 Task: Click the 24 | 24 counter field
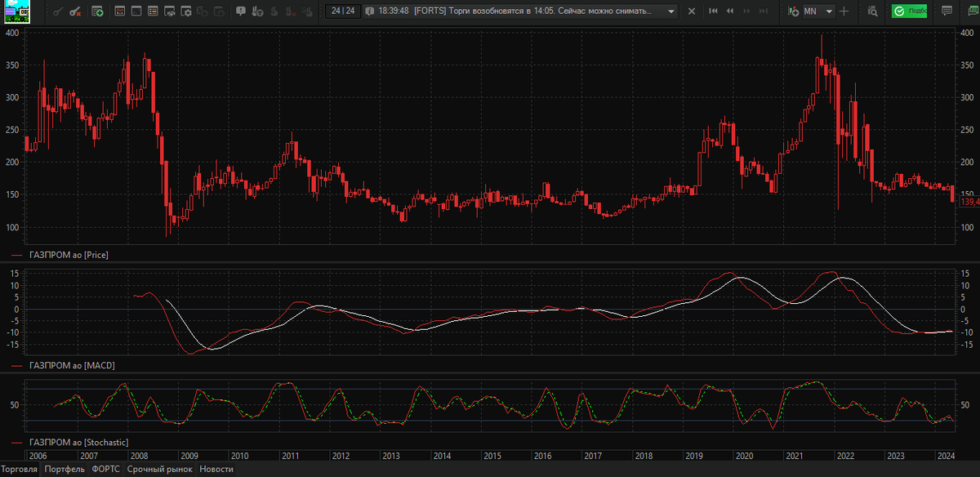click(343, 11)
